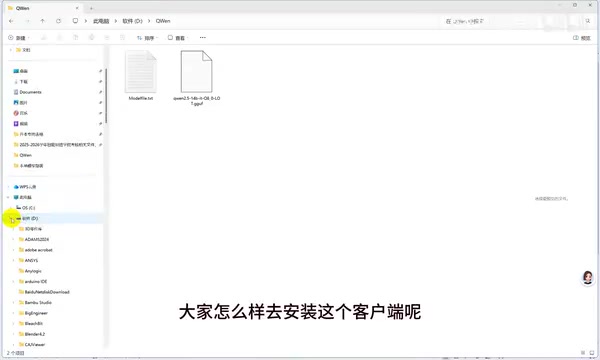This screenshot has height=360, width=600.
Task: Select the qwen2.5-14b gguf file
Action: pyautogui.click(x=196, y=78)
